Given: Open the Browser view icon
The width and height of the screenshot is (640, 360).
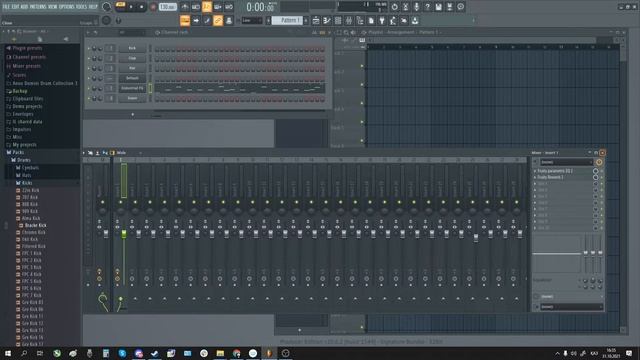Looking at the screenshot, I should 360,20.
